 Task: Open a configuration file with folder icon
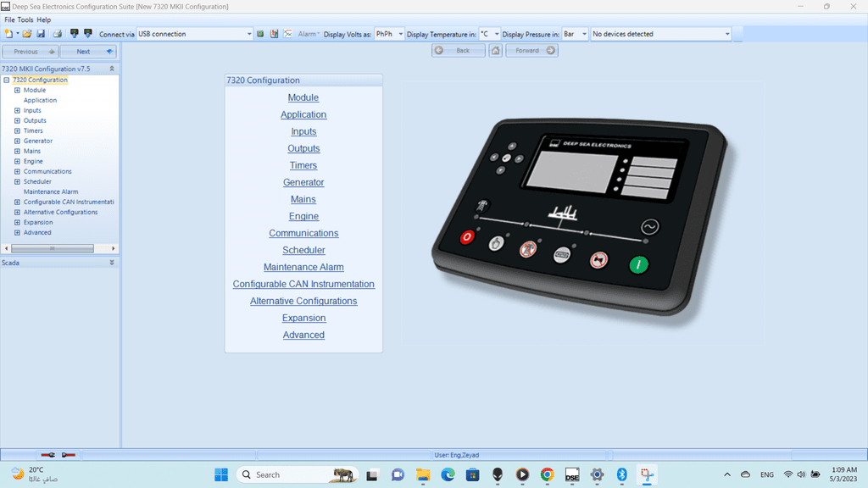(26, 34)
